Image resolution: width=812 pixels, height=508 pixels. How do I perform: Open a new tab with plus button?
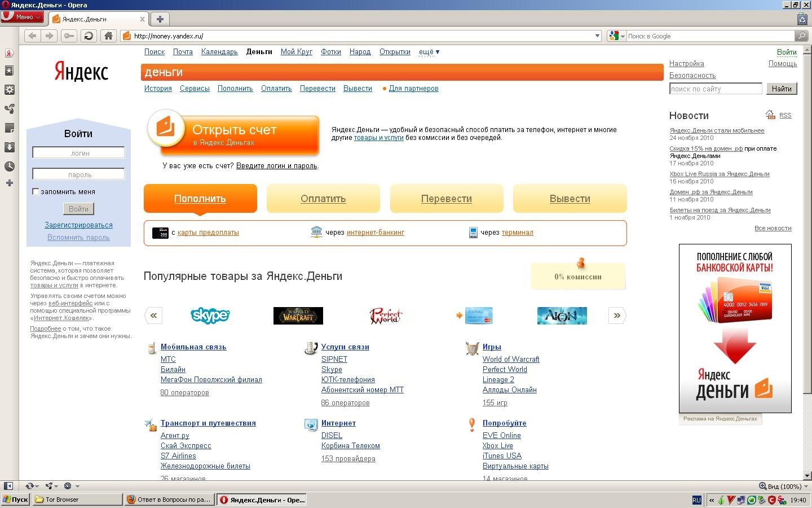tap(160, 19)
